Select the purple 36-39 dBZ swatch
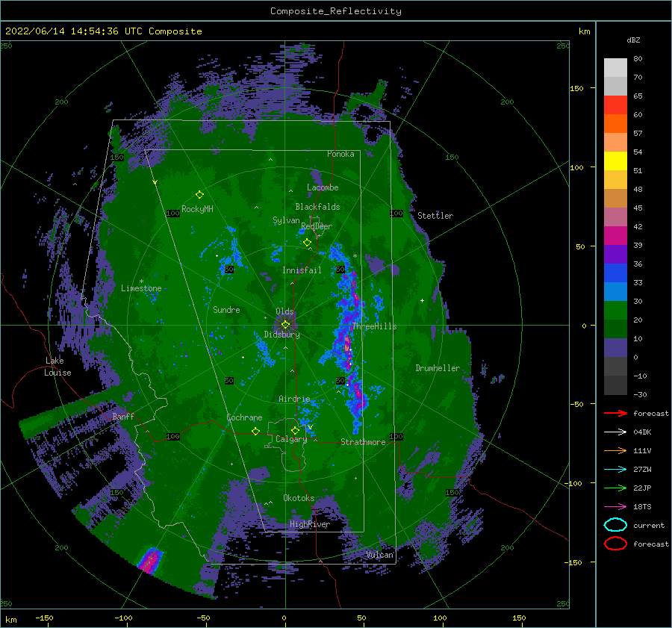672x628 pixels. [x=615, y=254]
